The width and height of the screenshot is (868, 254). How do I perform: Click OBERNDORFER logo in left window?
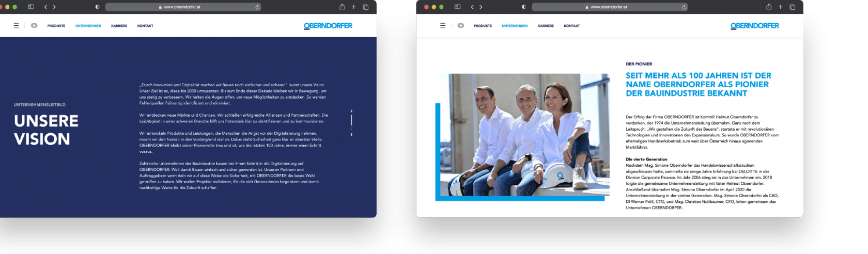coord(328,26)
